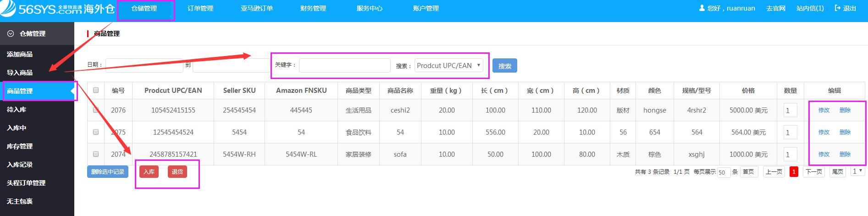Open the Prodcut UPC/EAN search type dropdown
The height and width of the screenshot is (216, 868).
click(x=448, y=65)
